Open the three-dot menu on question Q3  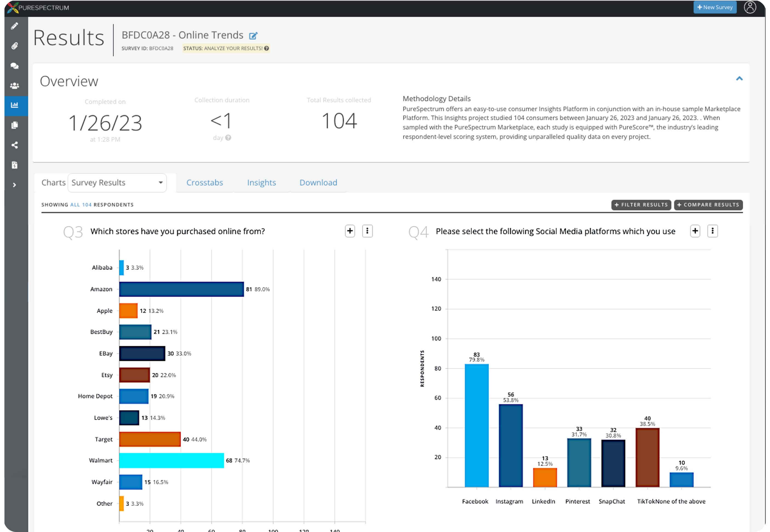click(x=367, y=231)
